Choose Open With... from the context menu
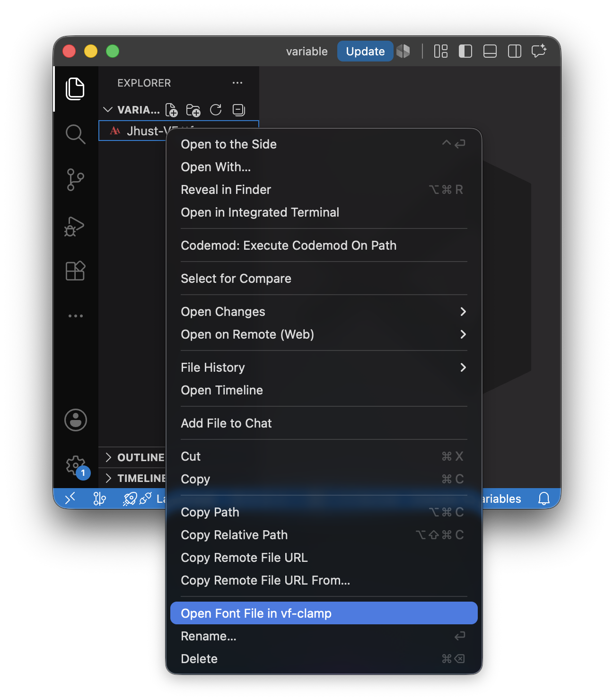The width and height of the screenshot is (614, 700). (x=324, y=166)
